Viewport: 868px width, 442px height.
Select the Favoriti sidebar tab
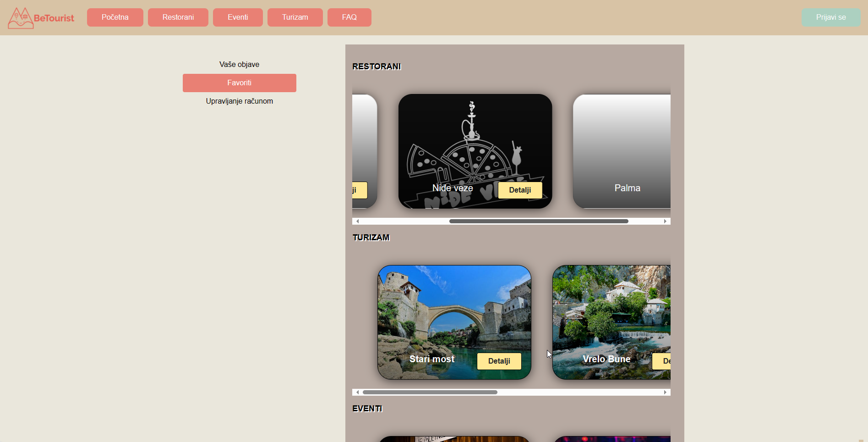pyautogui.click(x=239, y=83)
